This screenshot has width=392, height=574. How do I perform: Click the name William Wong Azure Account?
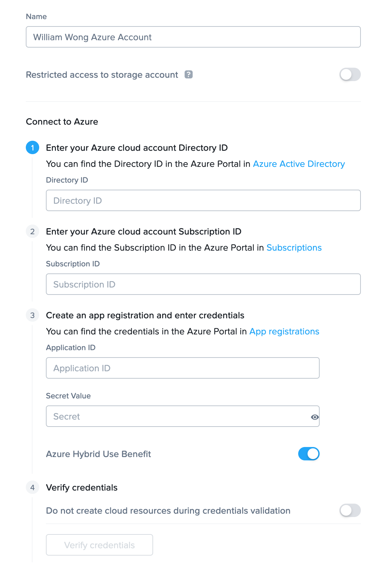pos(92,37)
